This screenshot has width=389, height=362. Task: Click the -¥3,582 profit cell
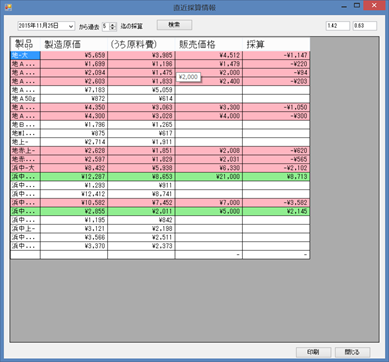tap(276, 203)
